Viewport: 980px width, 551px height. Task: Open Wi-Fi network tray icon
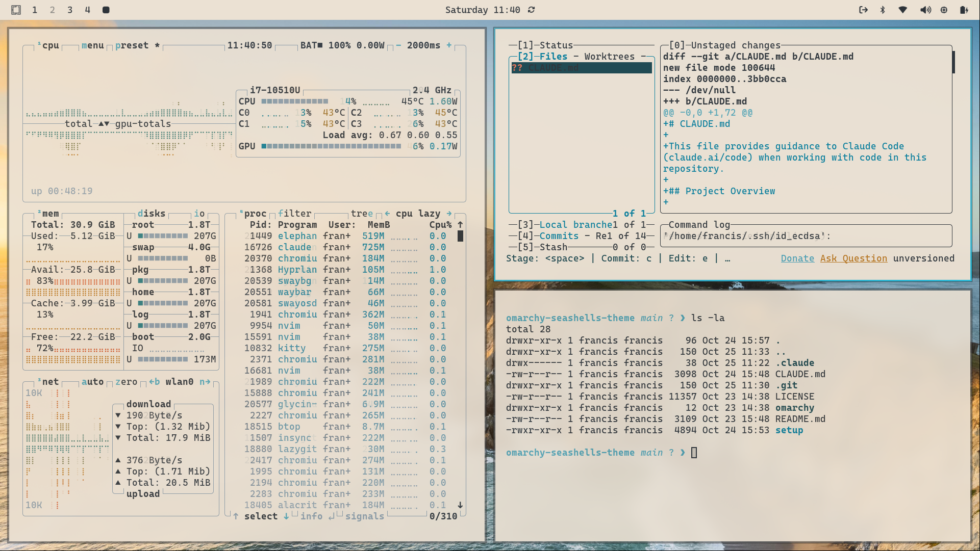pos(903,10)
